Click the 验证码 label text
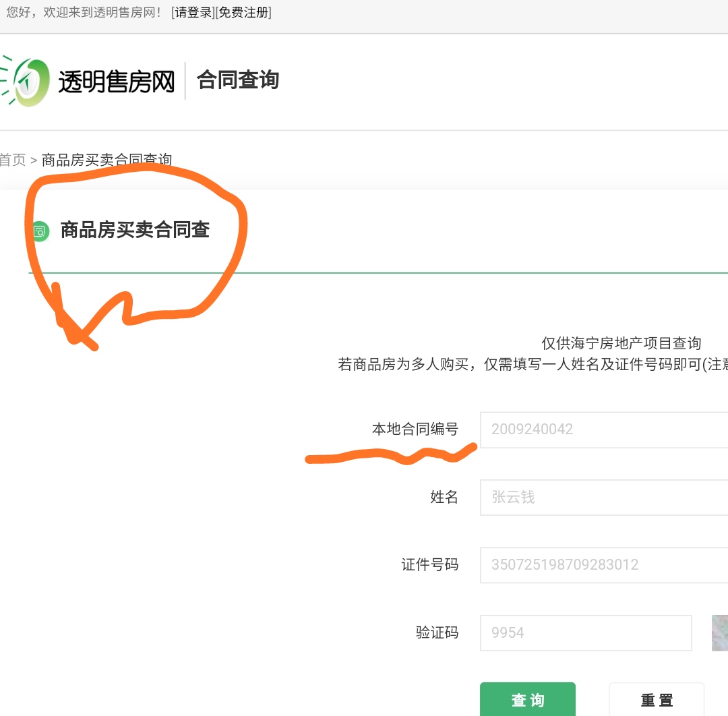The height and width of the screenshot is (716, 728). [x=437, y=632]
